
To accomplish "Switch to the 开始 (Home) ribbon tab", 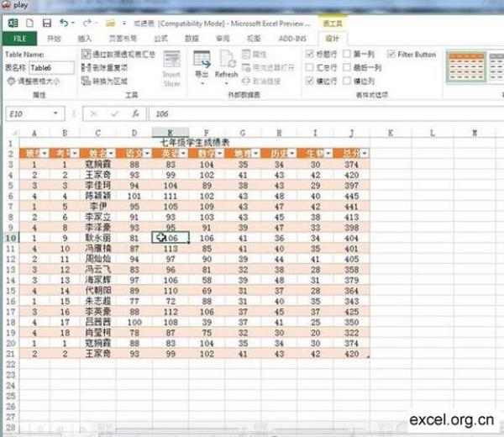I will 54,39.
